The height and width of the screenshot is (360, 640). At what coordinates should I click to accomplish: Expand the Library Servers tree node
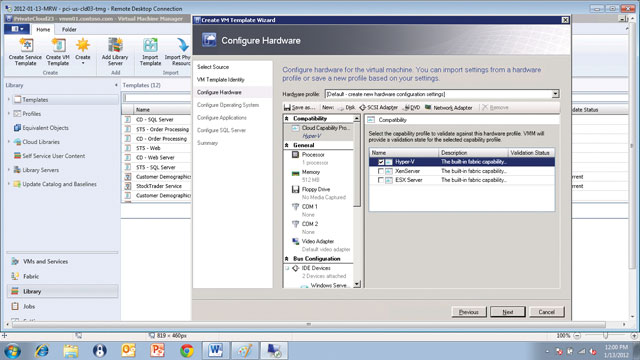(x=9, y=170)
